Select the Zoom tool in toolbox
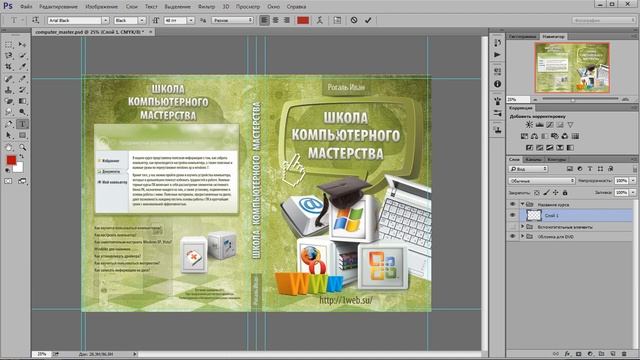Viewport: 640px width, 360px height. coord(22,147)
